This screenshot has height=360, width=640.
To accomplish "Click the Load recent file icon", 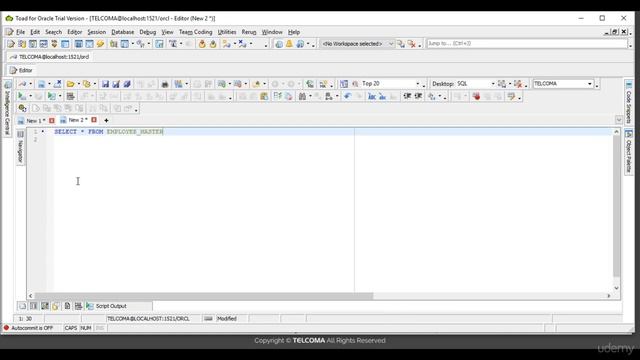I will coord(87,84).
